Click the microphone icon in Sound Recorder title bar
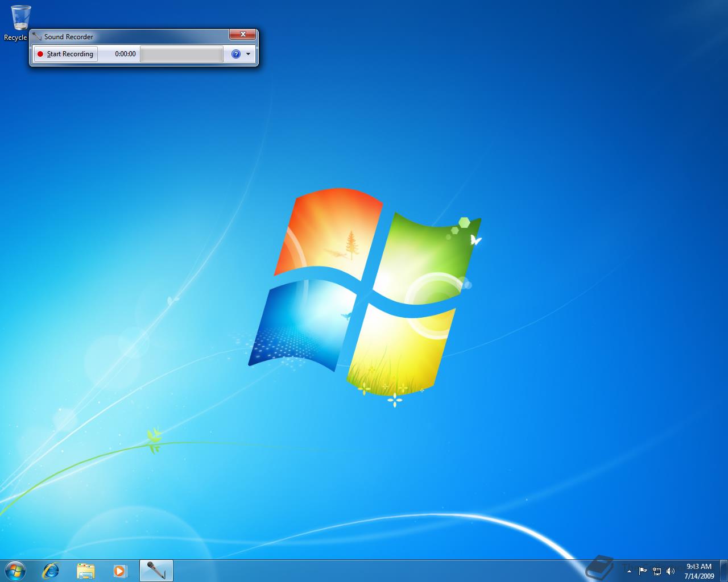The image size is (728, 582). click(x=37, y=36)
